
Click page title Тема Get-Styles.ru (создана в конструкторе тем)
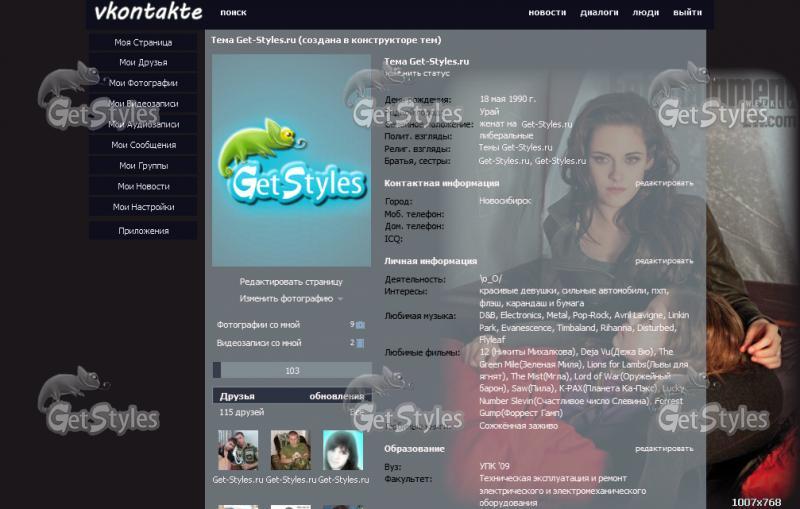(326, 40)
